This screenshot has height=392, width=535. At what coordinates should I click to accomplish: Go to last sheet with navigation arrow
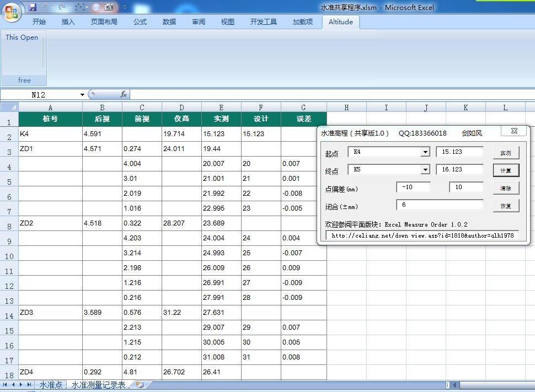[x=29, y=385]
